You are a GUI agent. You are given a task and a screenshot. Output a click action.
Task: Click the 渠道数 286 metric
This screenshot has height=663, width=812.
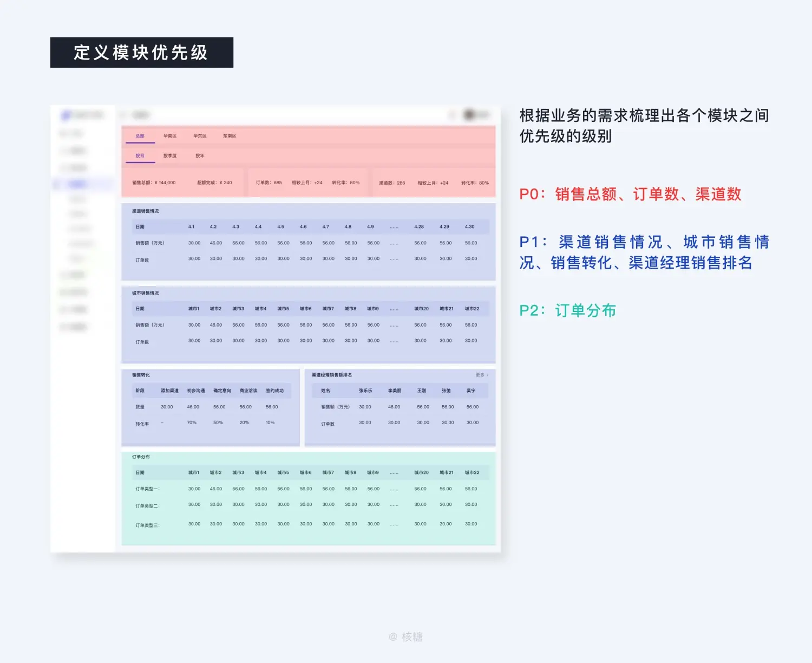coord(392,183)
